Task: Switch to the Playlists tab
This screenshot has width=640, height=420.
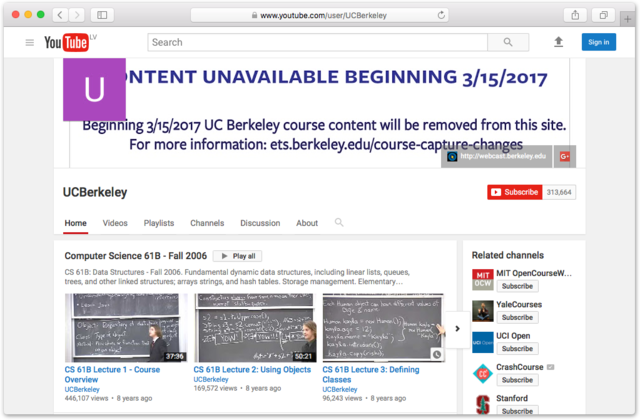Action: coord(158,223)
